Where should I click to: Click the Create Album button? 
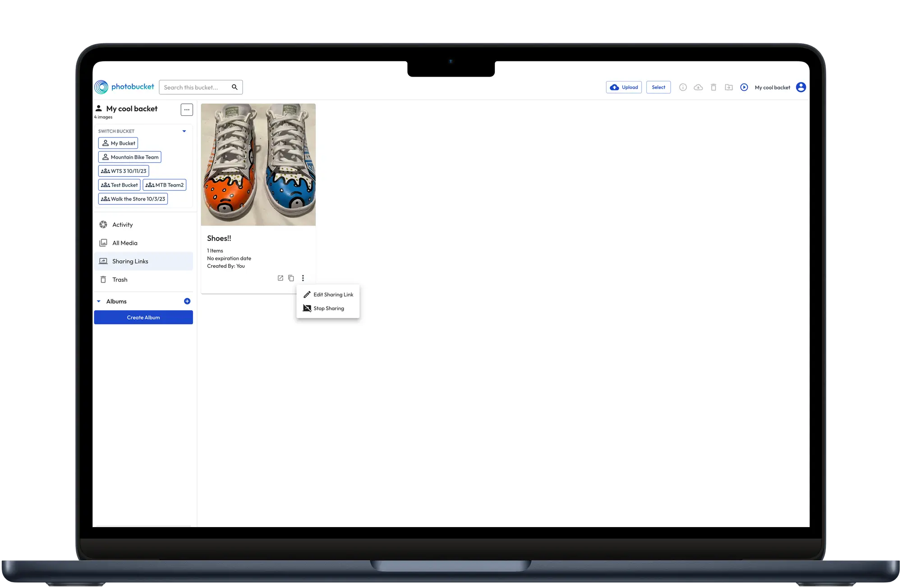coord(143,317)
